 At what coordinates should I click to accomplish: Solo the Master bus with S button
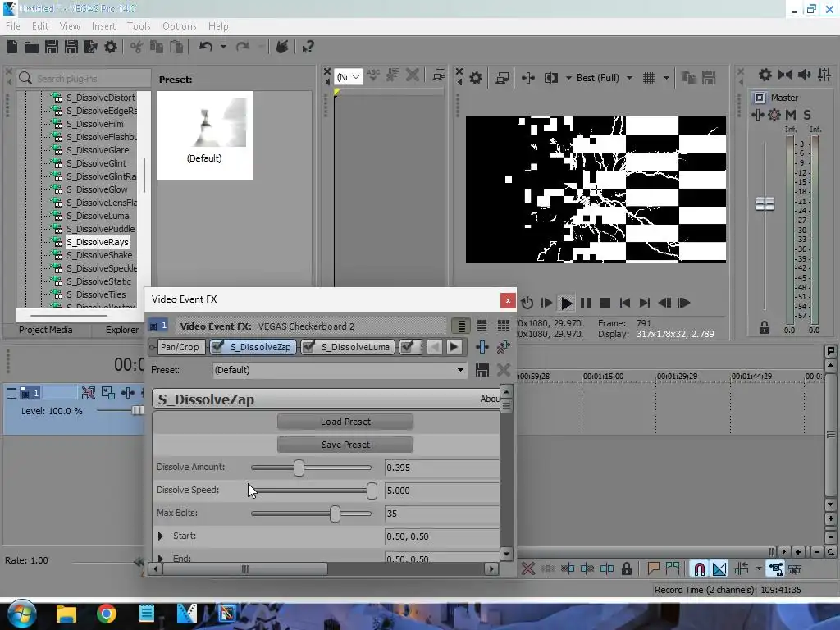[x=807, y=115]
